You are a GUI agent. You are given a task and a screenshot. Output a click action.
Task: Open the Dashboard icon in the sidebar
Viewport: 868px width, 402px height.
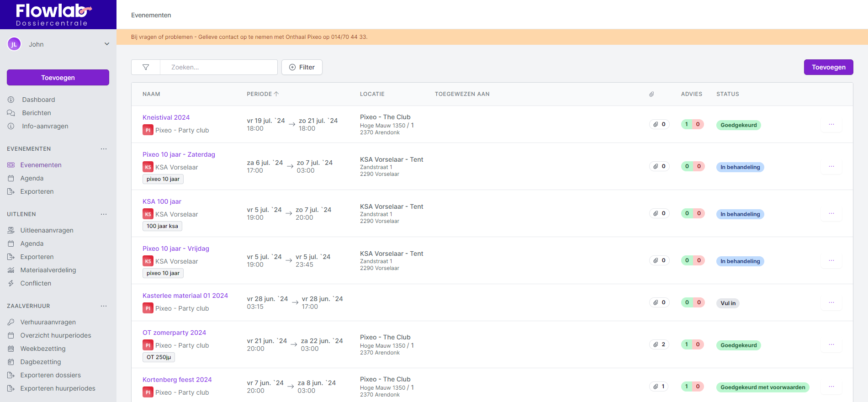pyautogui.click(x=11, y=100)
